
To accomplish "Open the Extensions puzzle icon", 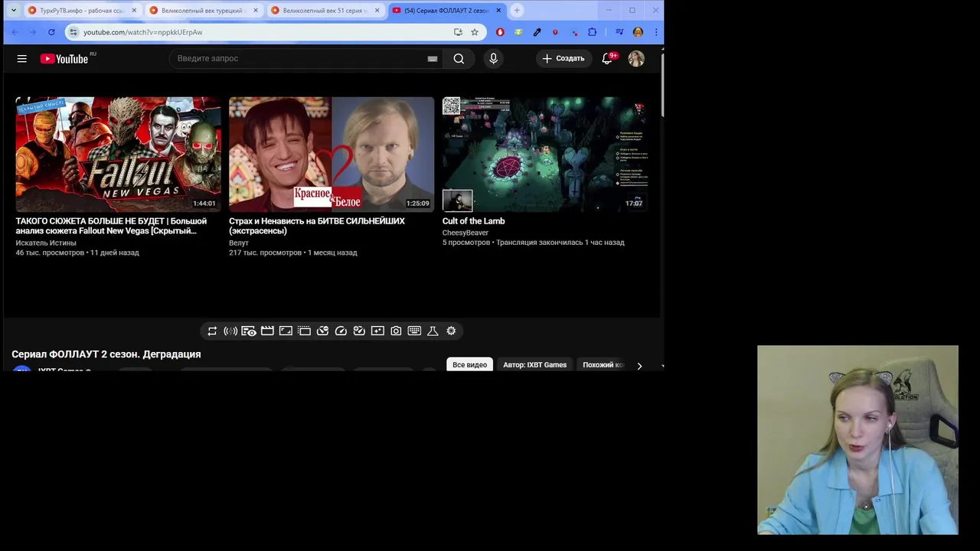I will pyautogui.click(x=592, y=32).
